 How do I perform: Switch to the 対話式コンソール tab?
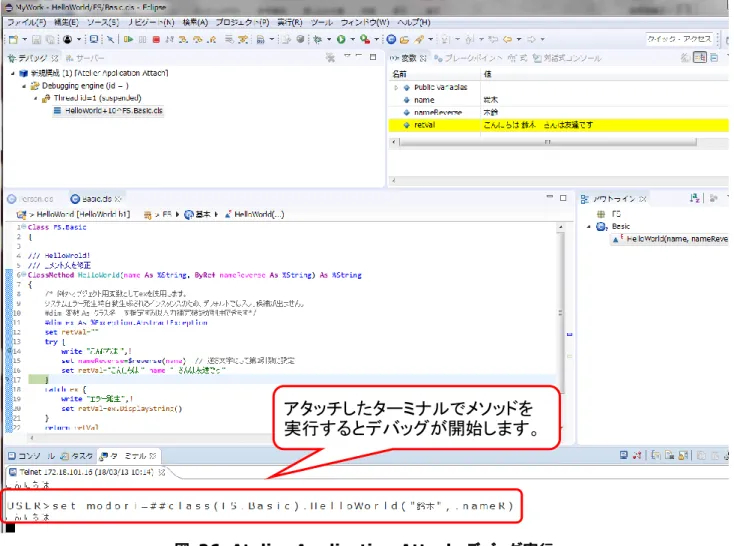pos(567,58)
